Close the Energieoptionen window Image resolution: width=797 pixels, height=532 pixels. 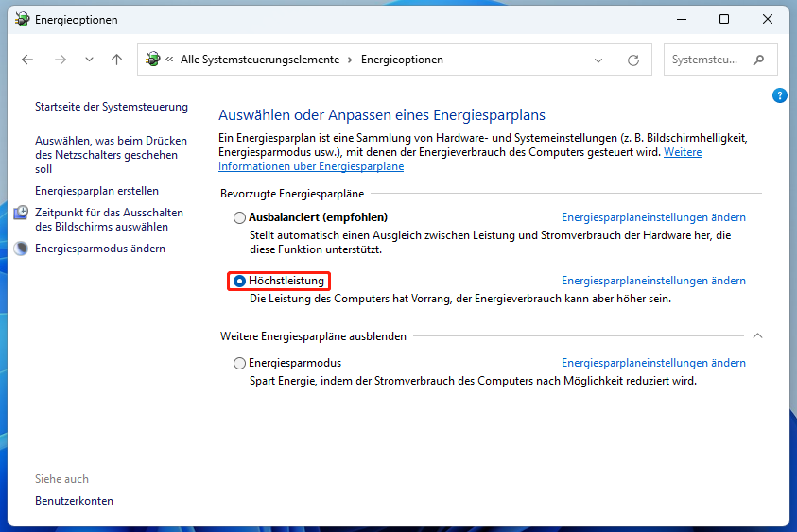pos(768,19)
